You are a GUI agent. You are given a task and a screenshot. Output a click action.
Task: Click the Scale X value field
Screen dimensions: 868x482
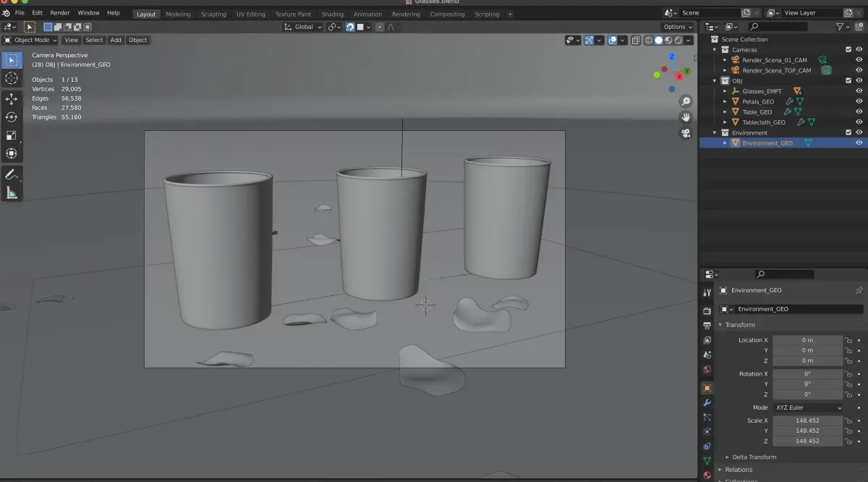point(808,420)
